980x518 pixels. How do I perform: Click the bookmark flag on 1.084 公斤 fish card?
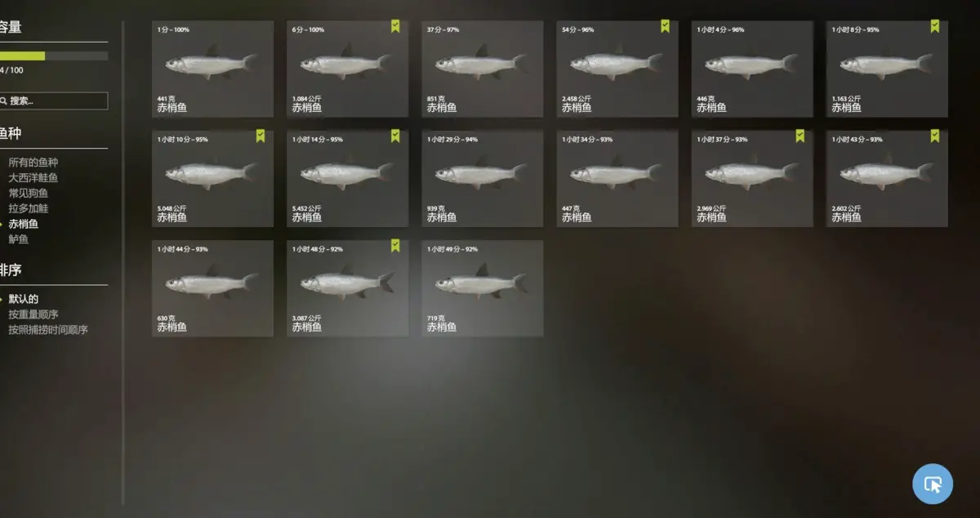click(x=394, y=27)
